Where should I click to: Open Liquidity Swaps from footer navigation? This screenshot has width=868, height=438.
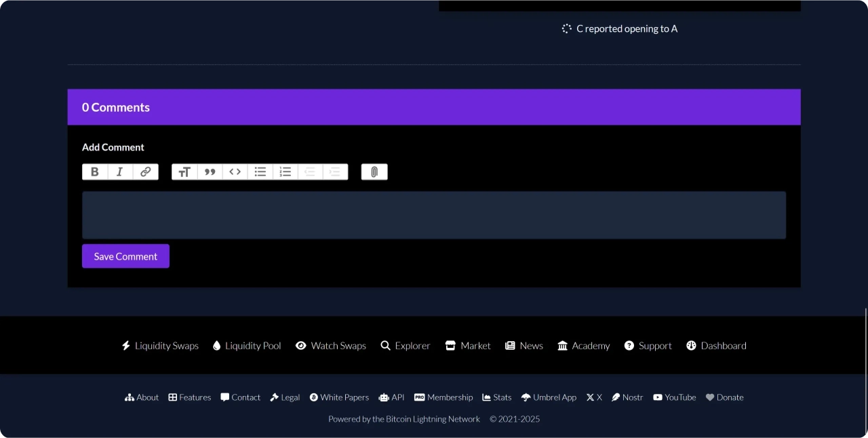pos(160,346)
